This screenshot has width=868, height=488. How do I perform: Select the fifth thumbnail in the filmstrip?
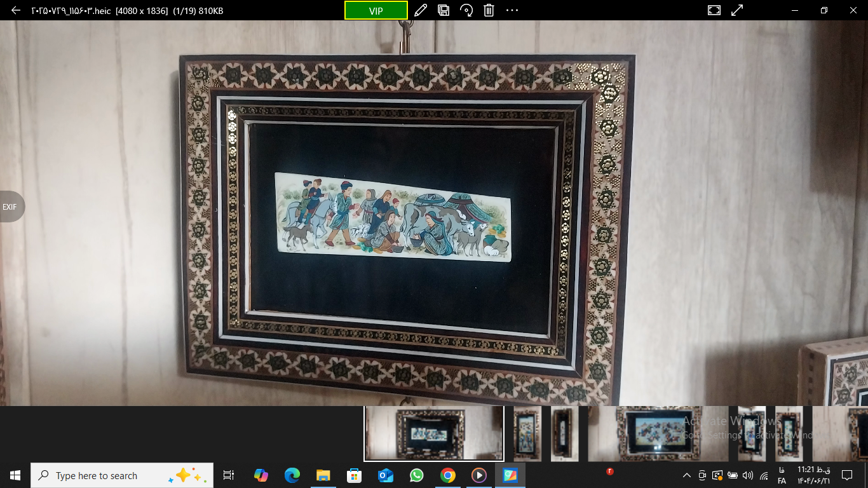tap(752, 433)
